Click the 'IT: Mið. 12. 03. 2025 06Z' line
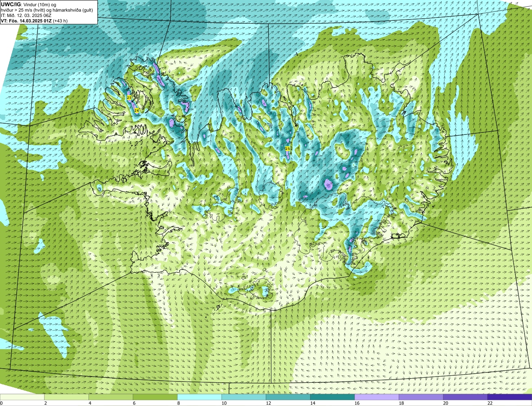Image resolution: width=532 pixels, height=406 pixels. pos(26,15)
